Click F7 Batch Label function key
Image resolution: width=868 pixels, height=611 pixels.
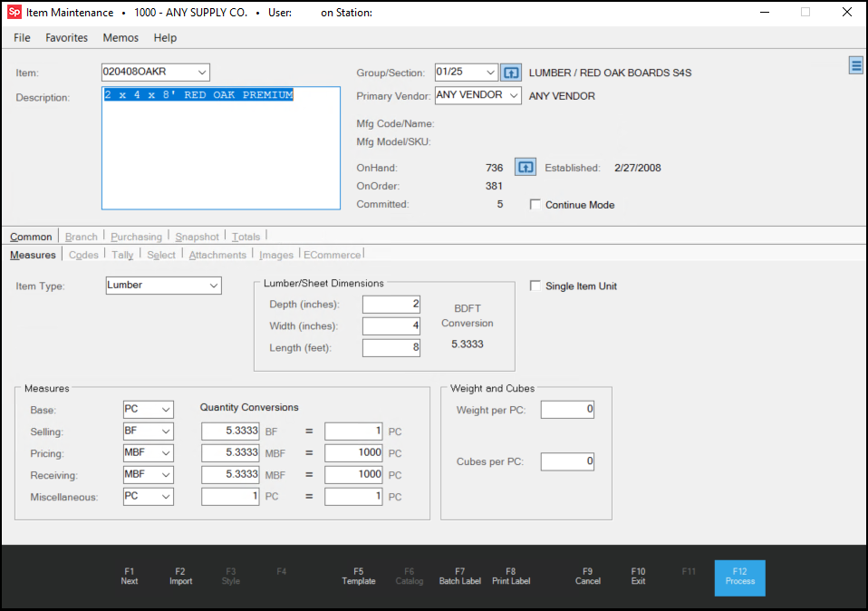(x=460, y=577)
